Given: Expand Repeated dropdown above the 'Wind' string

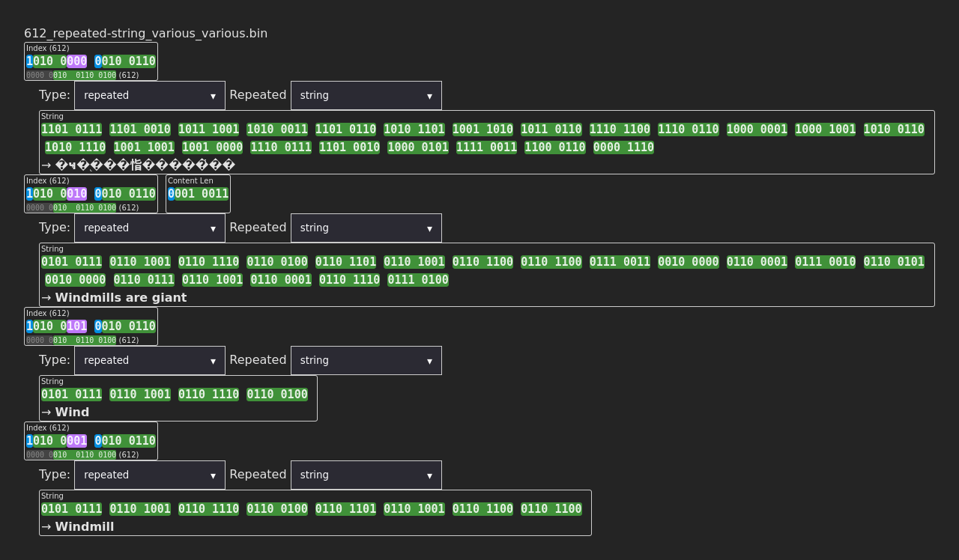Looking at the screenshot, I should click(366, 360).
